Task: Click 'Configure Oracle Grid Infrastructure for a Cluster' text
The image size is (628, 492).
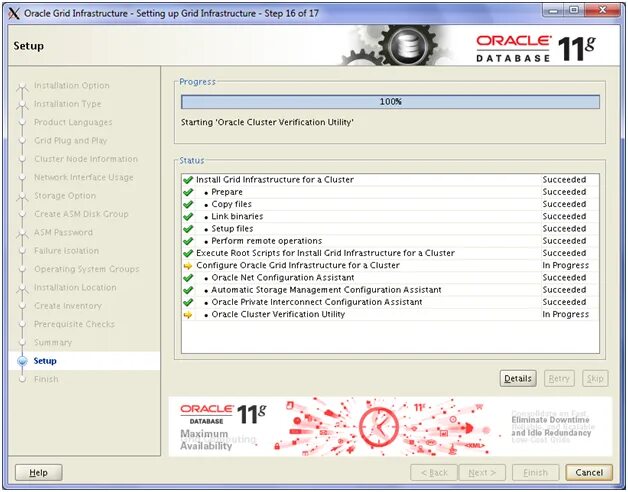Action: pyautogui.click(x=298, y=265)
